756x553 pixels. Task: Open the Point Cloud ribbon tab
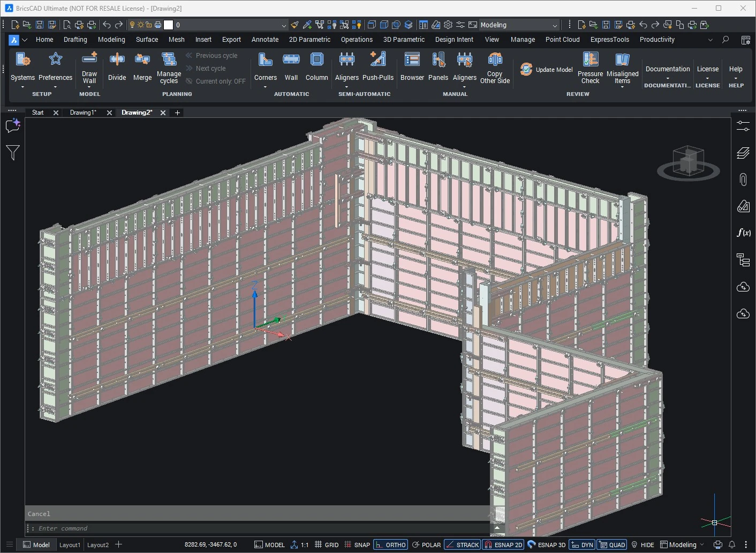coord(562,40)
